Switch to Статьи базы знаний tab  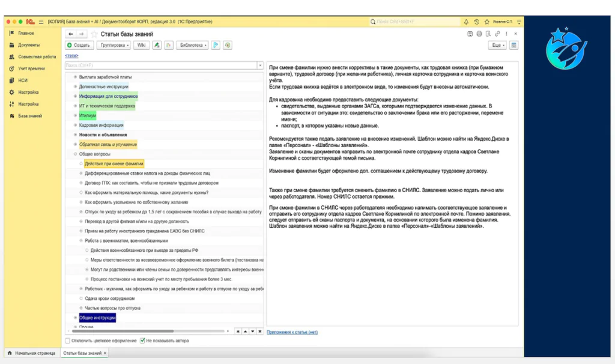(82, 353)
